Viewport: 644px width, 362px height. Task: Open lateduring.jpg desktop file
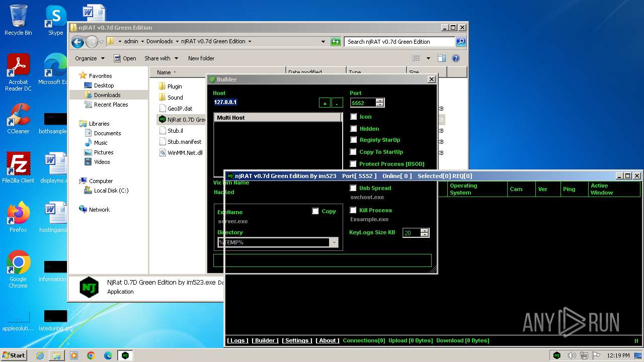click(x=55, y=320)
